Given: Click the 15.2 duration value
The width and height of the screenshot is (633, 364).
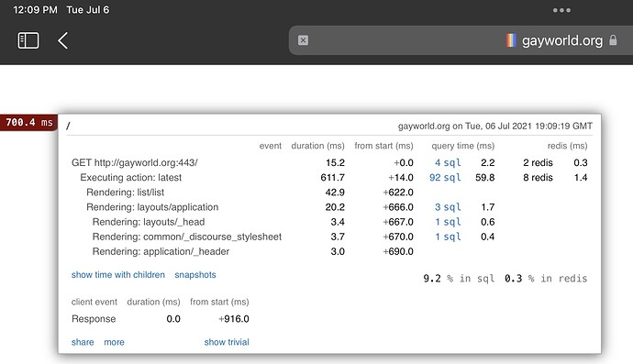Looking at the screenshot, I should [x=336, y=162].
